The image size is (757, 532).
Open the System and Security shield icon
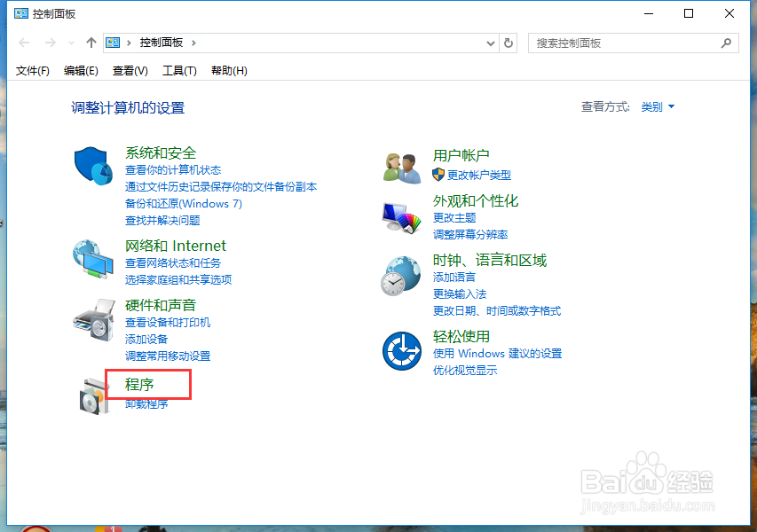coord(93,166)
